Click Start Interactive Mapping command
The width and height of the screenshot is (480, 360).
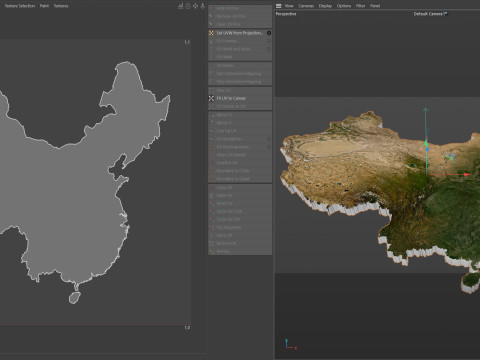(240, 74)
